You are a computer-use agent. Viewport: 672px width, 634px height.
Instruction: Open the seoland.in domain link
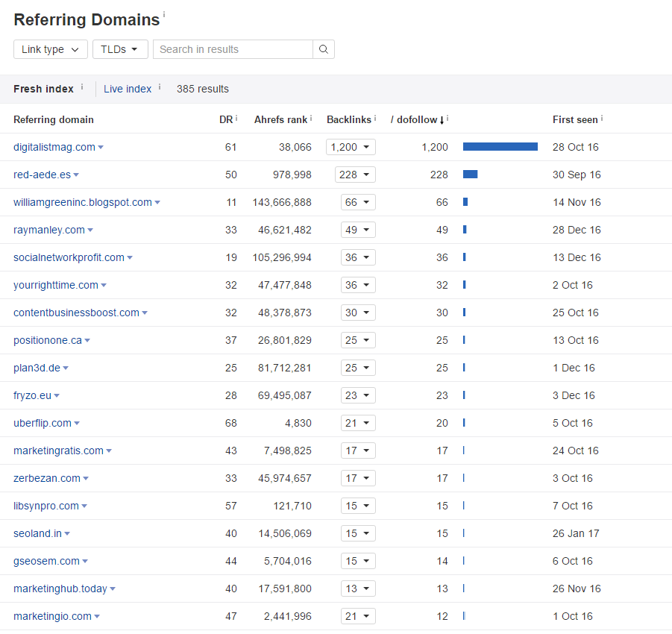[x=38, y=533]
